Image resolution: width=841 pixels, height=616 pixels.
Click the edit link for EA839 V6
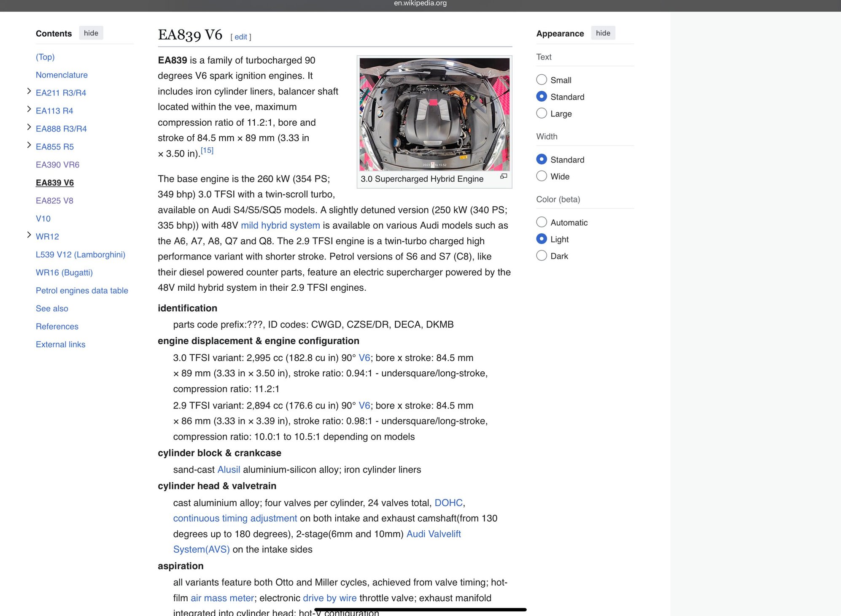[240, 37]
